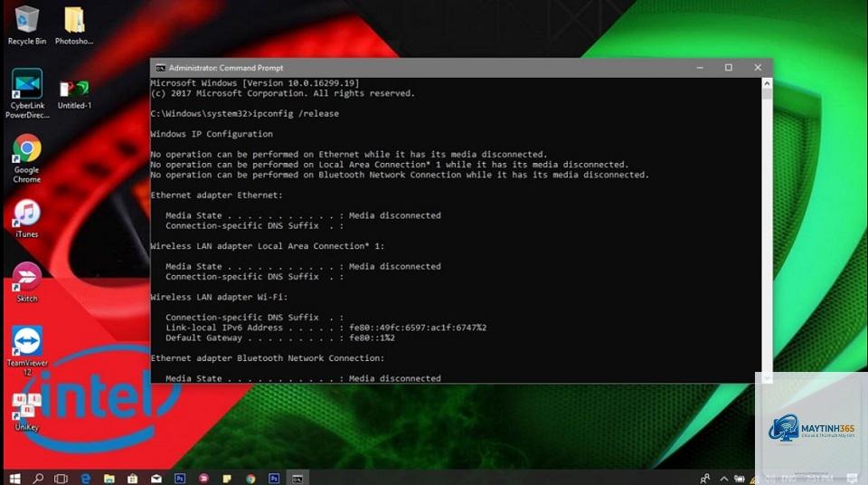Open the Photosho... folder on the desktop

(74, 25)
